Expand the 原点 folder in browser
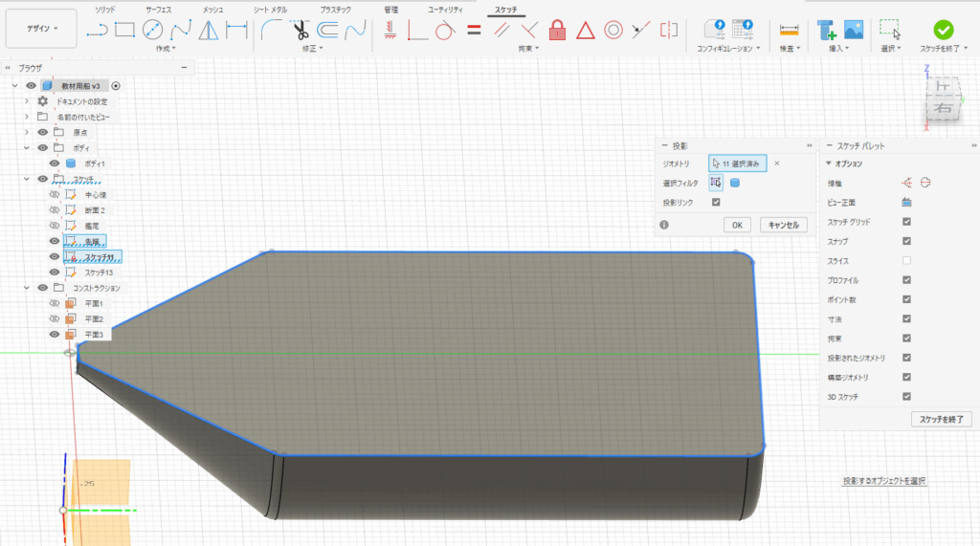The height and width of the screenshot is (546, 980). 27,132
